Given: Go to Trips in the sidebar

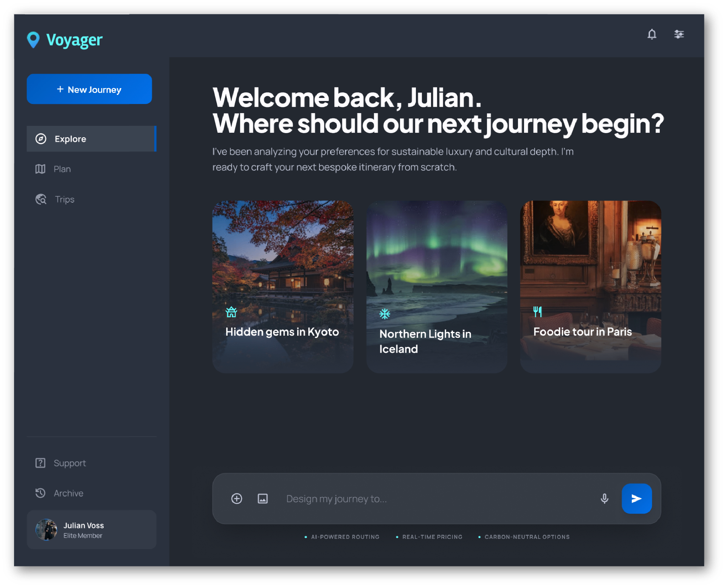Looking at the screenshot, I should [x=92, y=199].
